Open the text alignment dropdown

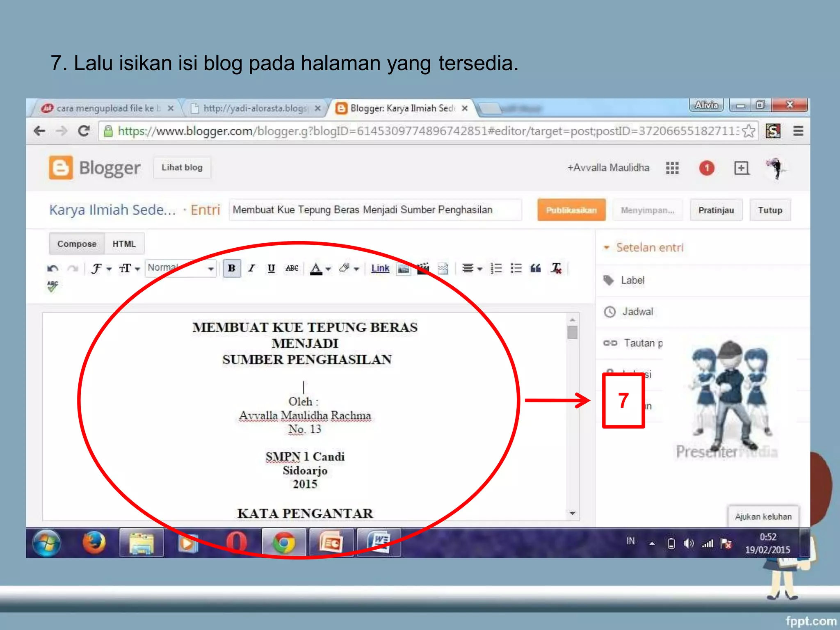tap(472, 269)
